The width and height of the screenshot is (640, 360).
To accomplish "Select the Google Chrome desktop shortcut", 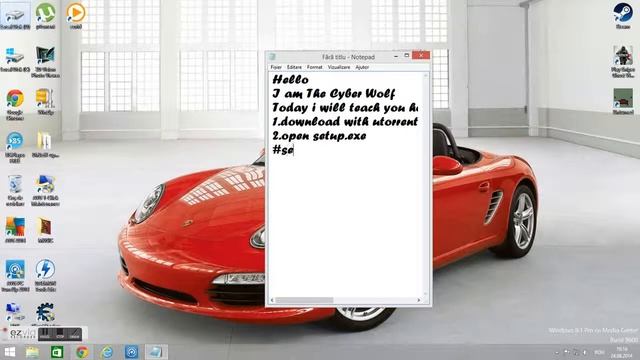I will point(15,105).
